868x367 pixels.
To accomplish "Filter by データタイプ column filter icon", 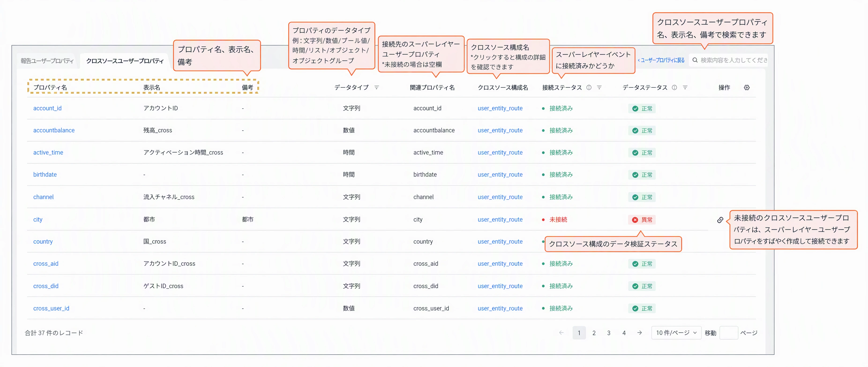I will tap(377, 87).
